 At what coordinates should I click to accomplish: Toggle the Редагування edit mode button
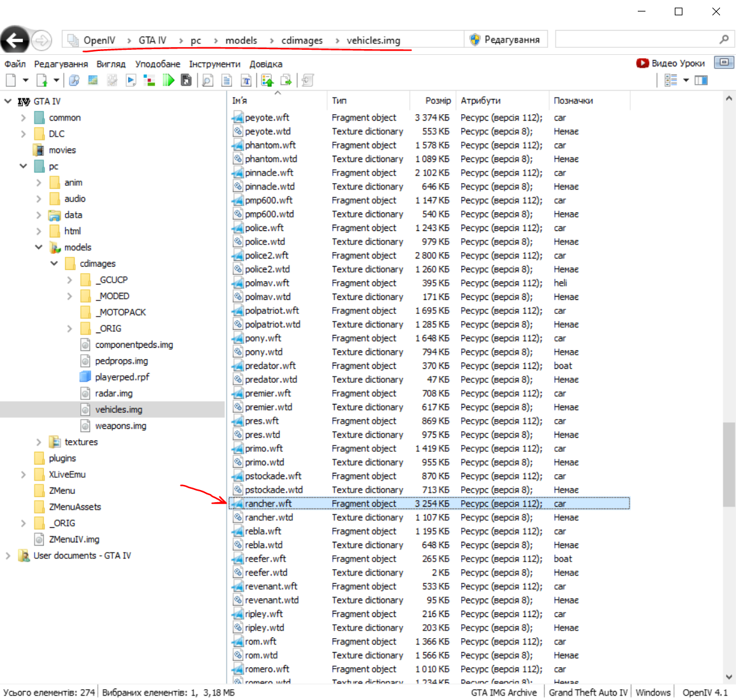[506, 40]
